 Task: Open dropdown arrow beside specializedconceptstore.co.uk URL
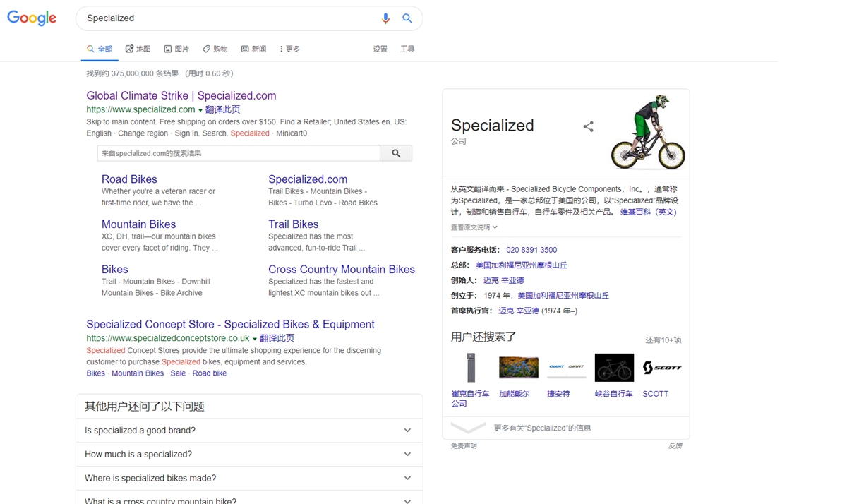click(x=255, y=340)
